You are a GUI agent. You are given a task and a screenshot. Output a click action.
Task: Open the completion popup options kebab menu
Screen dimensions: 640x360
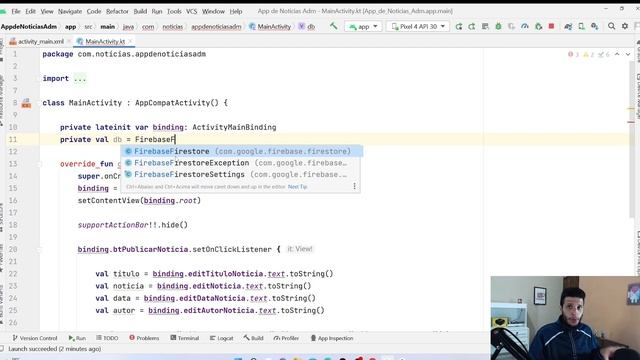pyautogui.click(x=354, y=187)
